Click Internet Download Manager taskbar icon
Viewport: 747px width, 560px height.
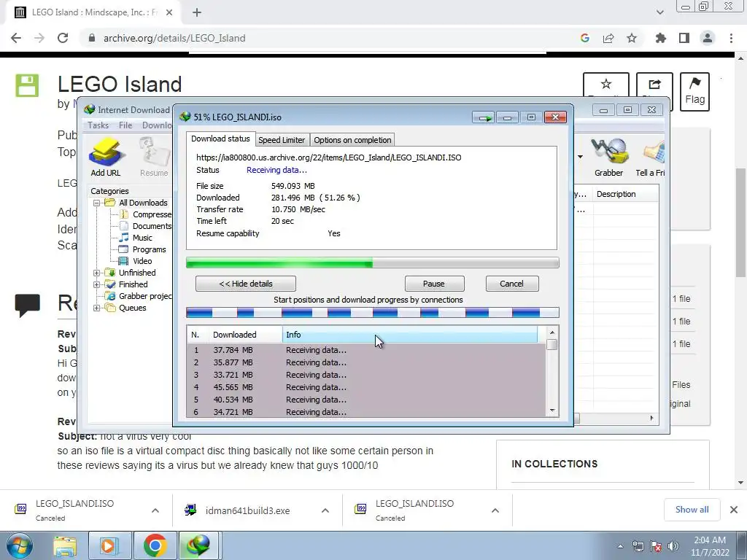(198, 545)
